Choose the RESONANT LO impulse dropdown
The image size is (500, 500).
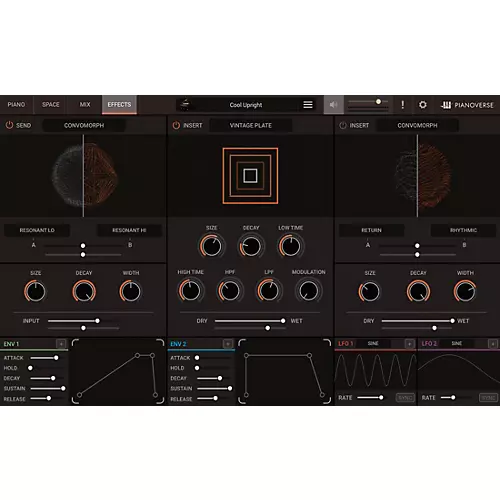37,230
